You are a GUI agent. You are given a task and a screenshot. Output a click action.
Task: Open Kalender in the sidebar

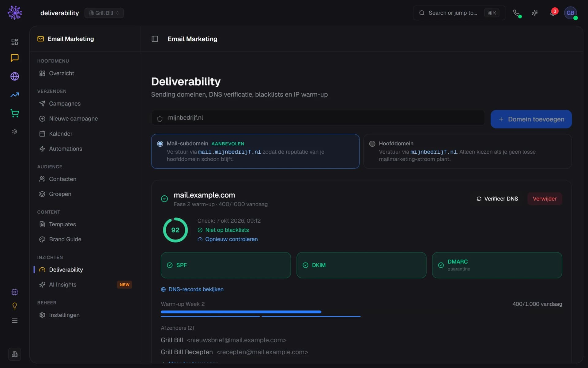(85, 134)
